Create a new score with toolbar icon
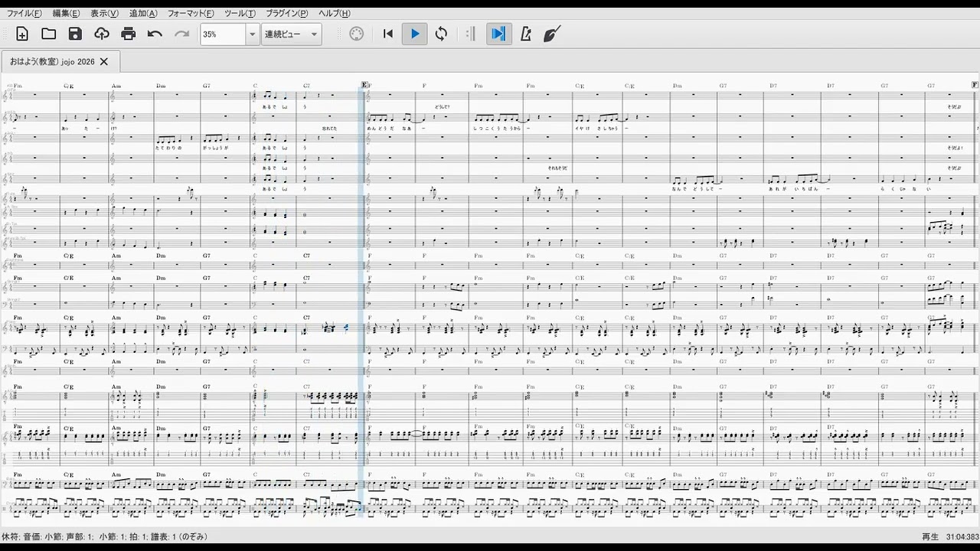The height and width of the screenshot is (551, 980). pyautogui.click(x=22, y=34)
